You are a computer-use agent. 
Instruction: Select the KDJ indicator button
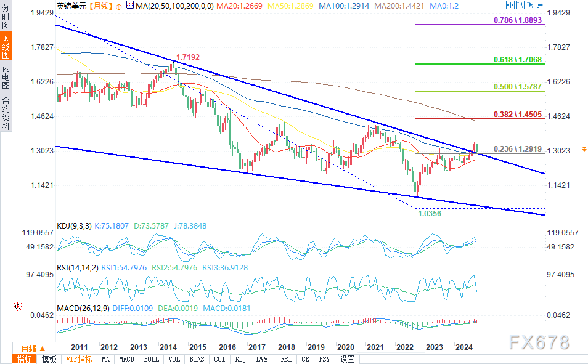(240, 359)
